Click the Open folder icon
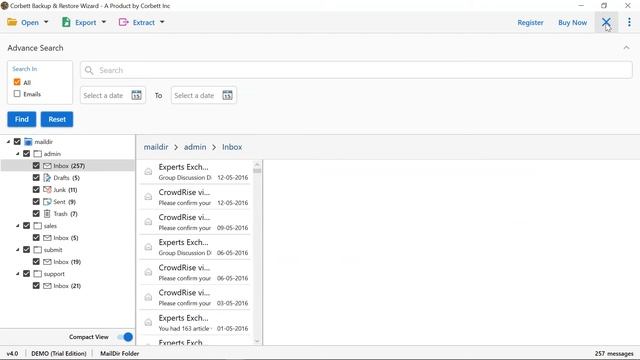Viewport: 640px width, 360px height. point(12,22)
